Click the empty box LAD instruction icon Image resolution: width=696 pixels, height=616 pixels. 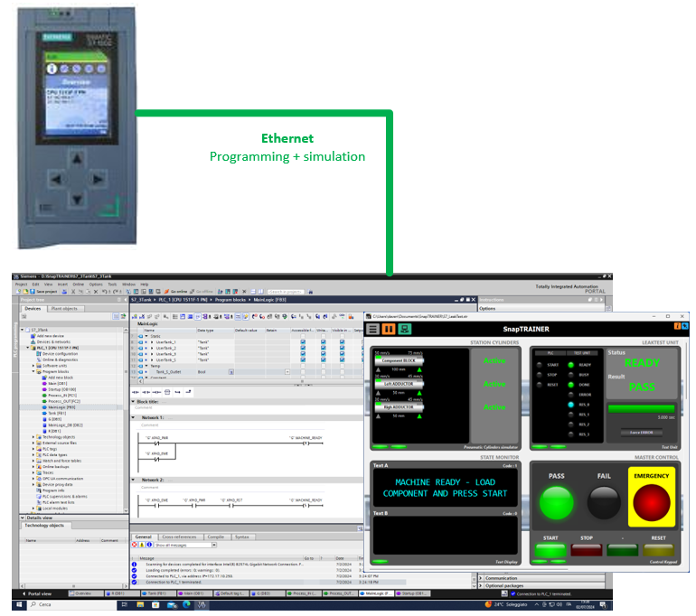[167, 392]
